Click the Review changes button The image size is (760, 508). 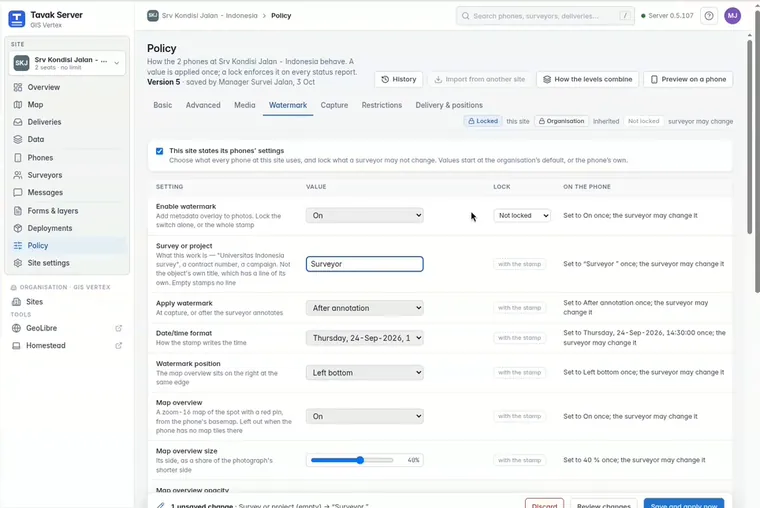(x=603, y=504)
